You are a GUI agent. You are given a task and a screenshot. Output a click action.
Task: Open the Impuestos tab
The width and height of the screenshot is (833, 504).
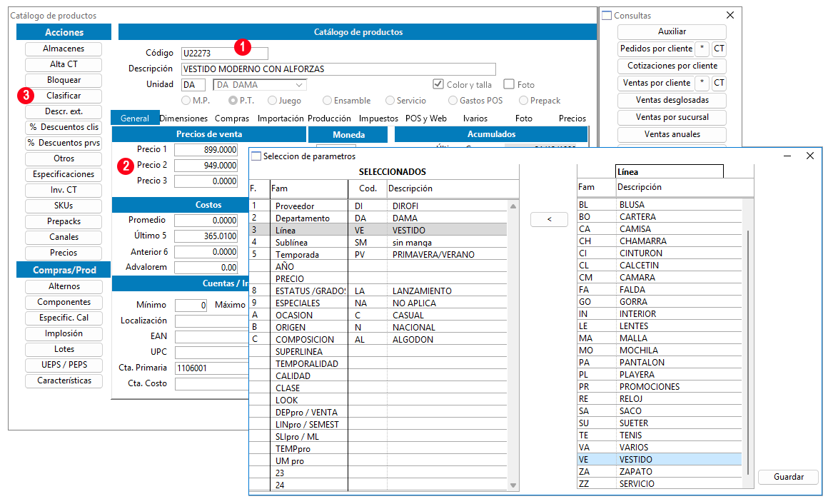click(x=378, y=119)
